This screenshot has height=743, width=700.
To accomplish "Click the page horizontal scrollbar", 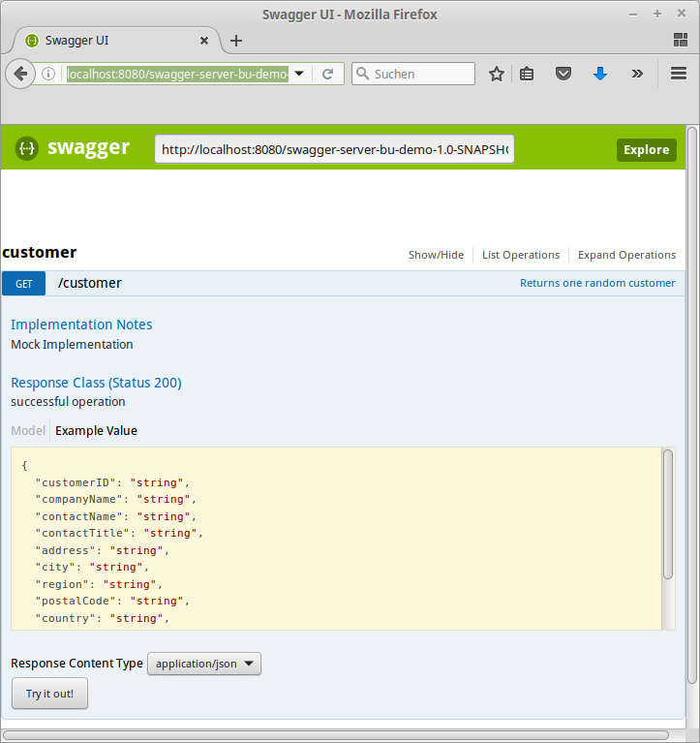I will (336, 735).
